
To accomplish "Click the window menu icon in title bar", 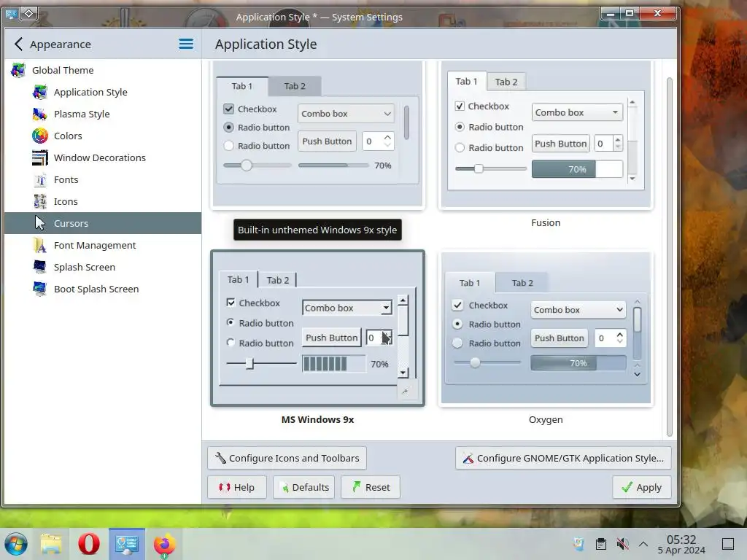I will 10,14.
